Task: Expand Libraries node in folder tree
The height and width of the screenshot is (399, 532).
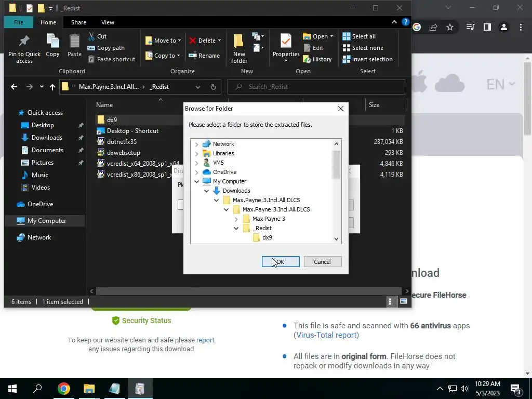Action: pyautogui.click(x=196, y=154)
